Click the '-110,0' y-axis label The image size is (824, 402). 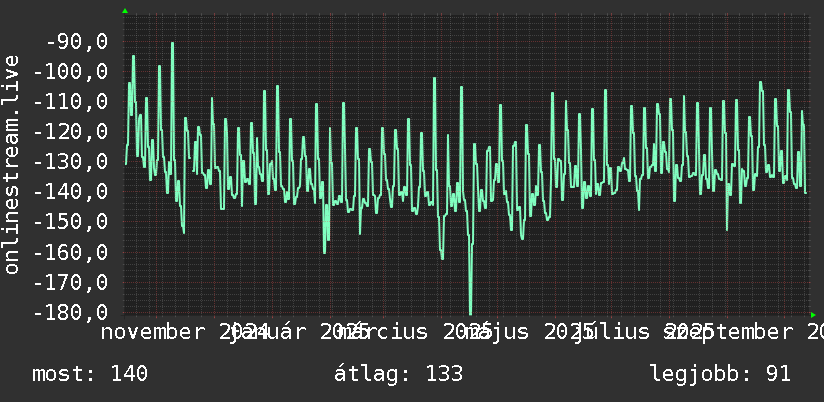(71, 101)
